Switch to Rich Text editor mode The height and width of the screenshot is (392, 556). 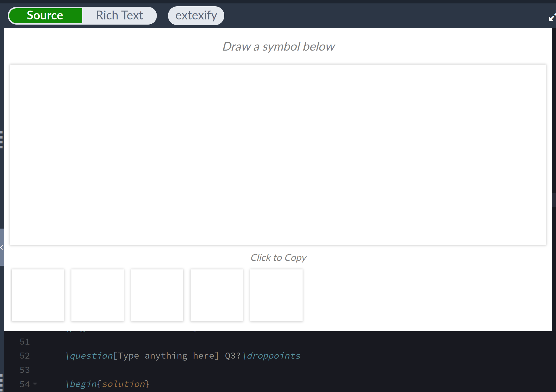tap(119, 15)
